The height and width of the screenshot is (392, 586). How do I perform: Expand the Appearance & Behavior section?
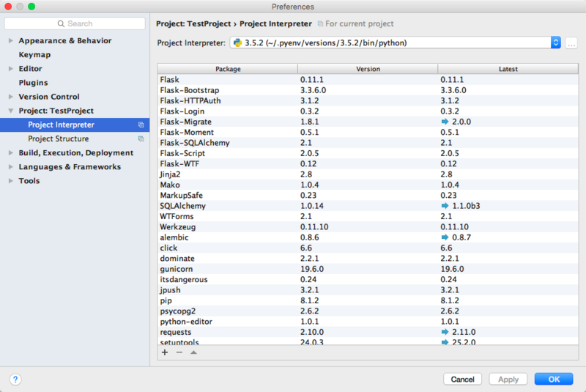click(11, 40)
